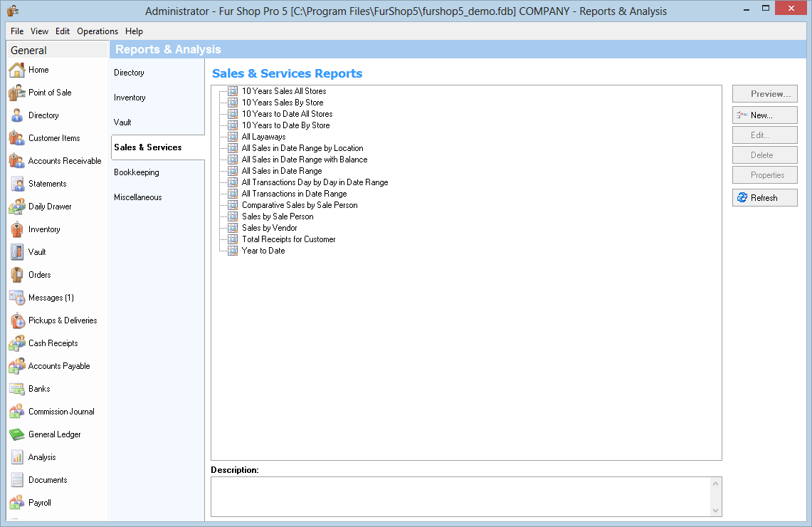Image resolution: width=812 pixels, height=527 pixels.
Task: Open the General Ledger book icon
Action: 17,434
